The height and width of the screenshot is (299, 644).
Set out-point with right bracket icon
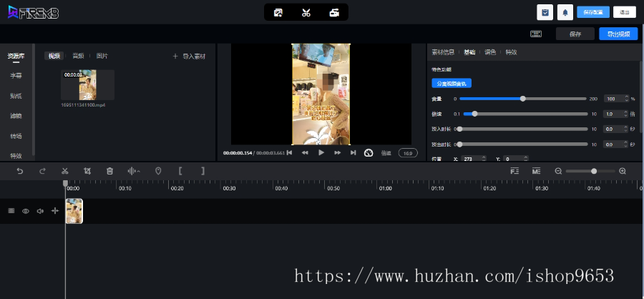click(203, 171)
